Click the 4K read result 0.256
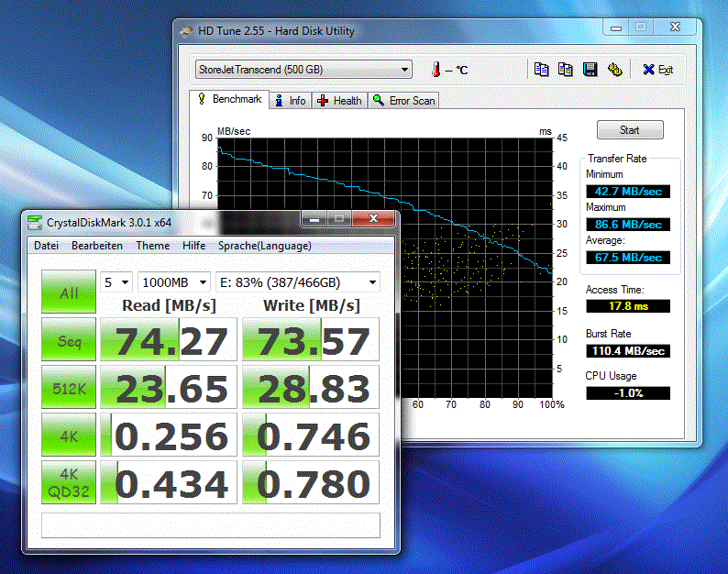This screenshot has width=728, height=574. click(x=169, y=435)
